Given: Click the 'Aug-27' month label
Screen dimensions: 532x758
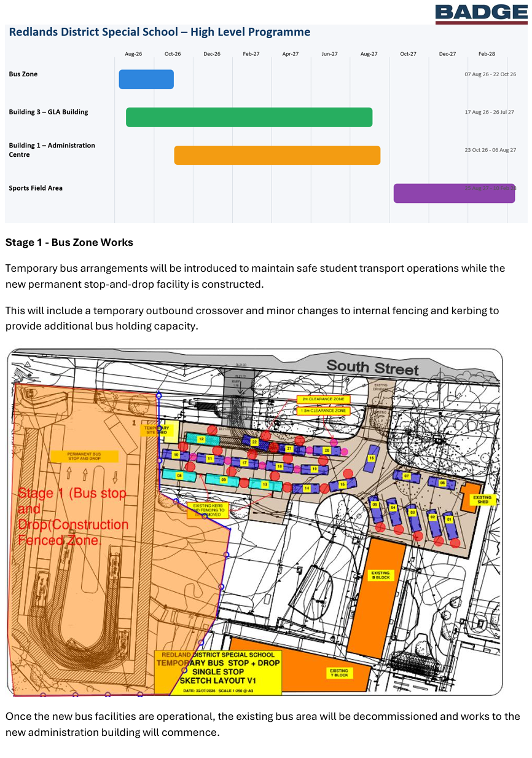Looking at the screenshot, I should (x=369, y=54).
